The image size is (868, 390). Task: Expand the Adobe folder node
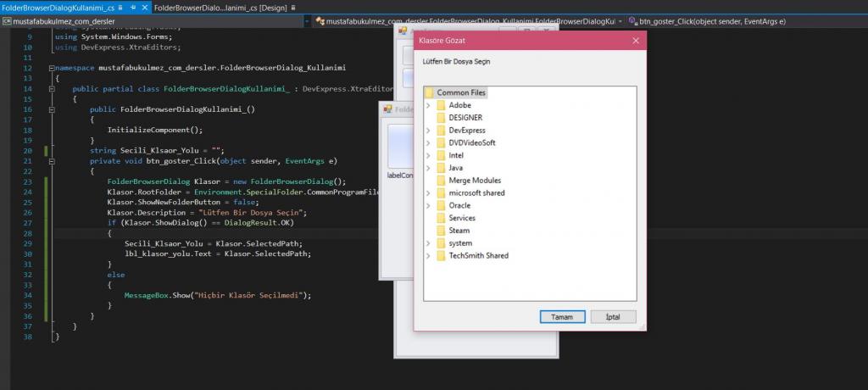[428, 105]
